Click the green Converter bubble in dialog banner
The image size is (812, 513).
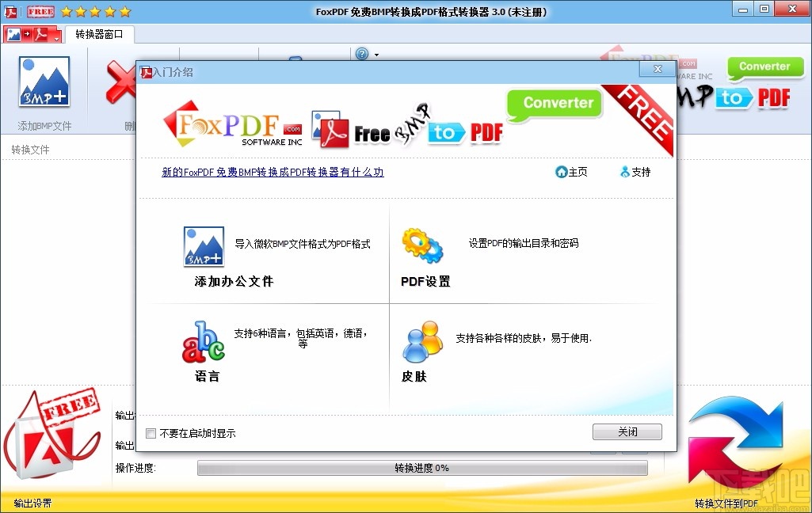click(x=555, y=104)
